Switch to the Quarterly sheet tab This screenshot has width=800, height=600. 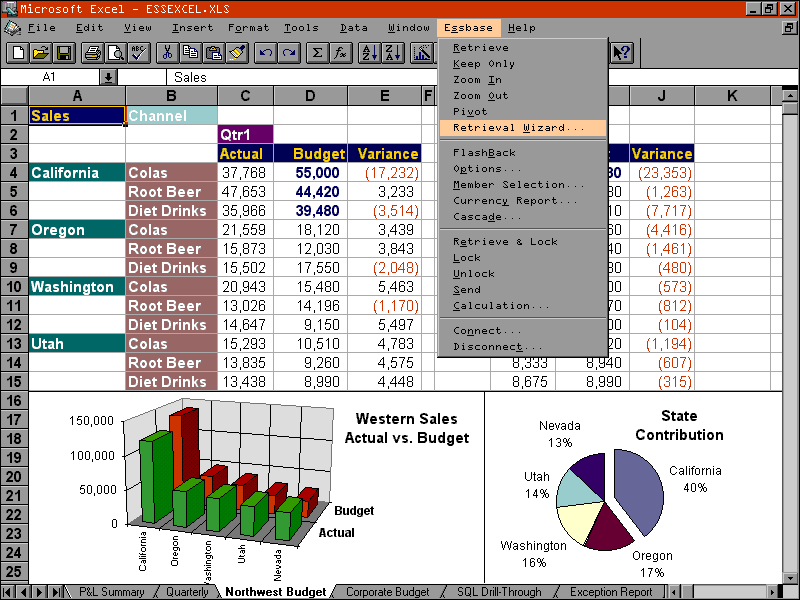click(187, 592)
